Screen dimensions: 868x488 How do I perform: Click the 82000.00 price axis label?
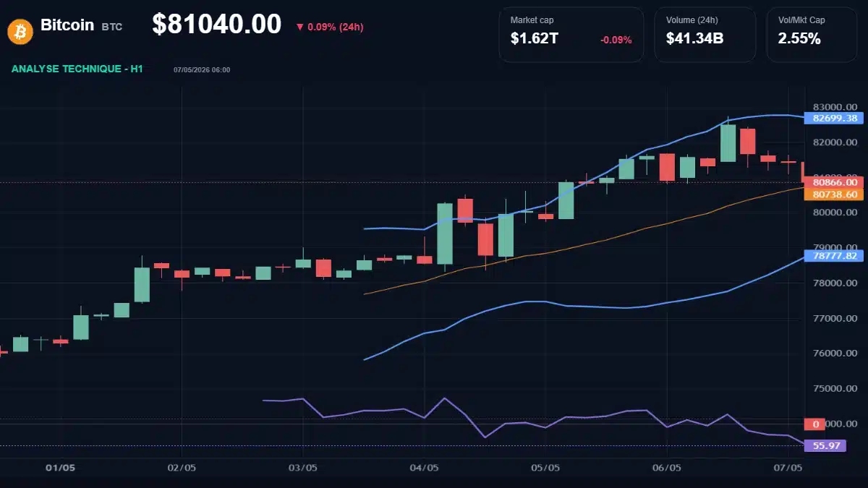click(835, 142)
